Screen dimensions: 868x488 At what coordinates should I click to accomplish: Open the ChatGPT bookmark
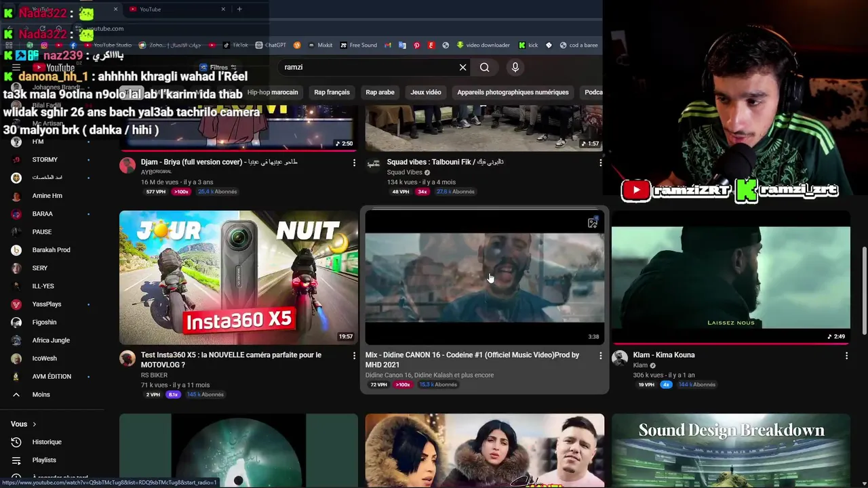pyautogui.click(x=271, y=45)
